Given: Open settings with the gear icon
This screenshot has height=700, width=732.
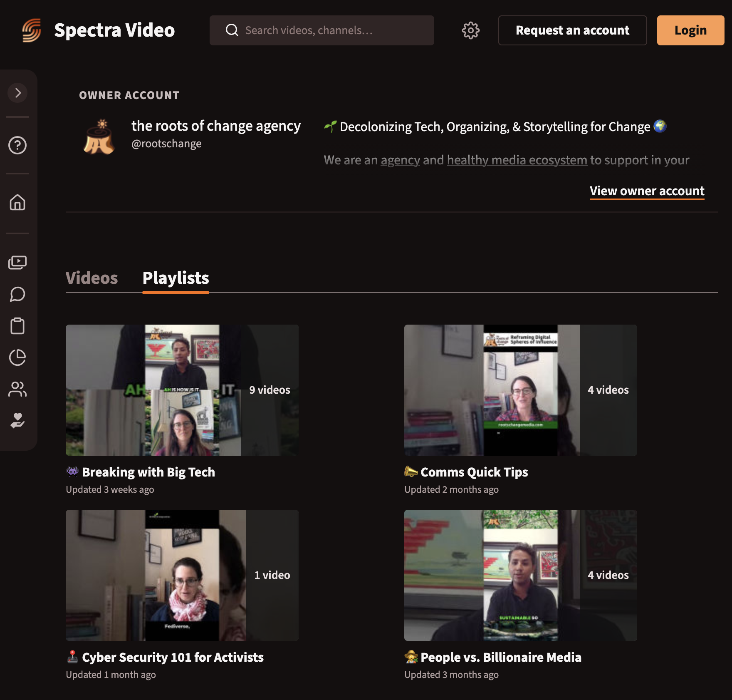Looking at the screenshot, I should tap(470, 30).
